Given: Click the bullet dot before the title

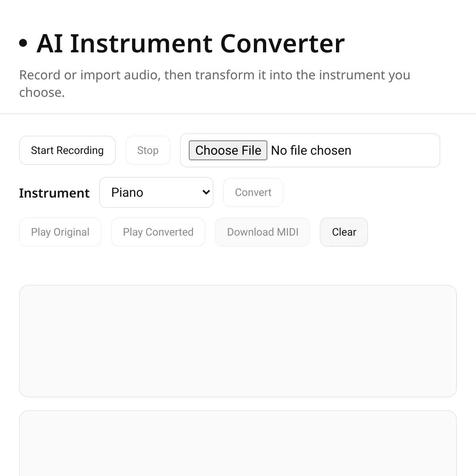Looking at the screenshot, I should [23, 43].
